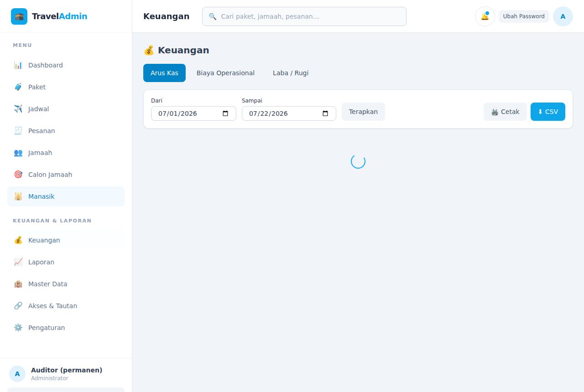Click the Paket luggage icon

point(18,87)
